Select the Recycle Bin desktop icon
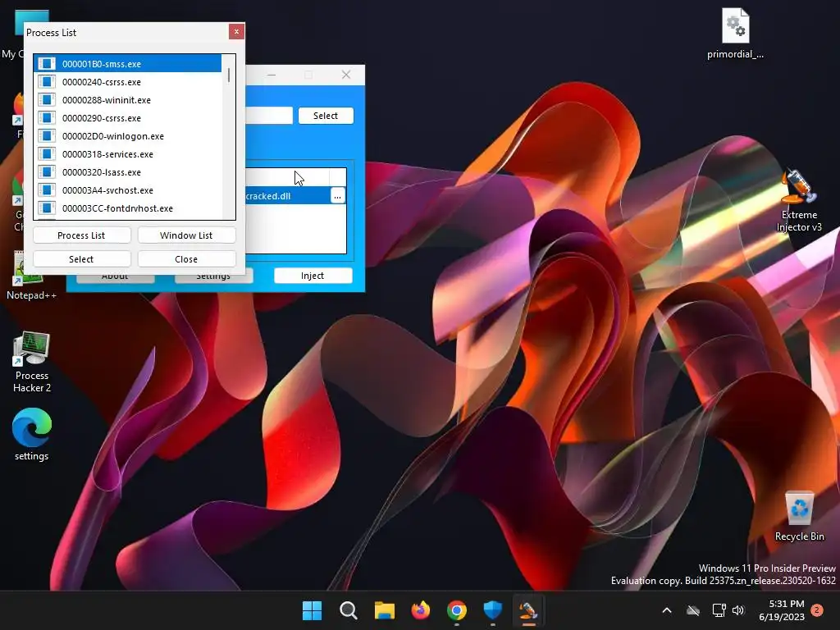The width and height of the screenshot is (840, 630). coord(799,516)
